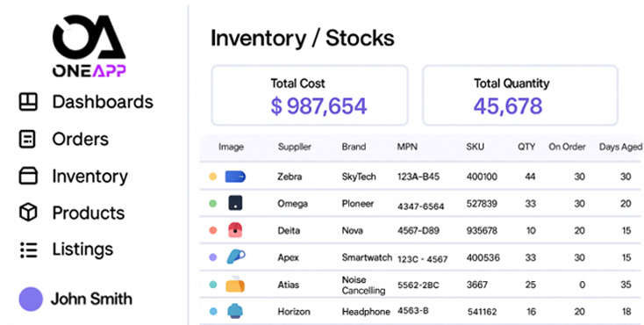Viewport: 644px width, 325px height.
Task: Click the Zebra product thumbnail
Action: click(x=235, y=177)
